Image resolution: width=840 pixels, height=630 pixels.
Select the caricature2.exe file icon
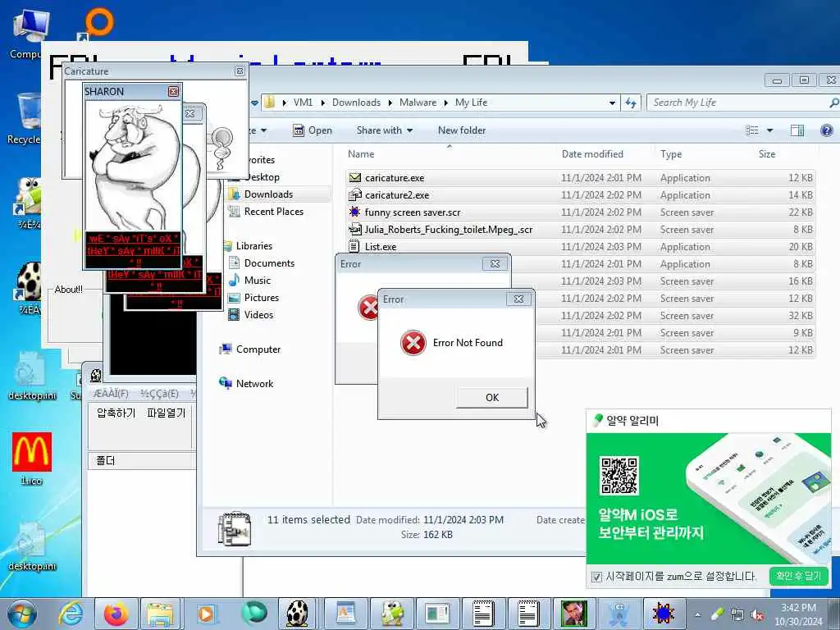[x=354, y=195]
